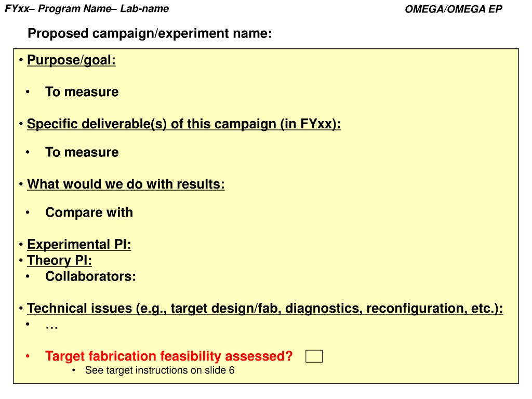Click first 'To measure' line under Purpose/goal
Viewport: 532px width, 399px height.
(x=82, y=91)
